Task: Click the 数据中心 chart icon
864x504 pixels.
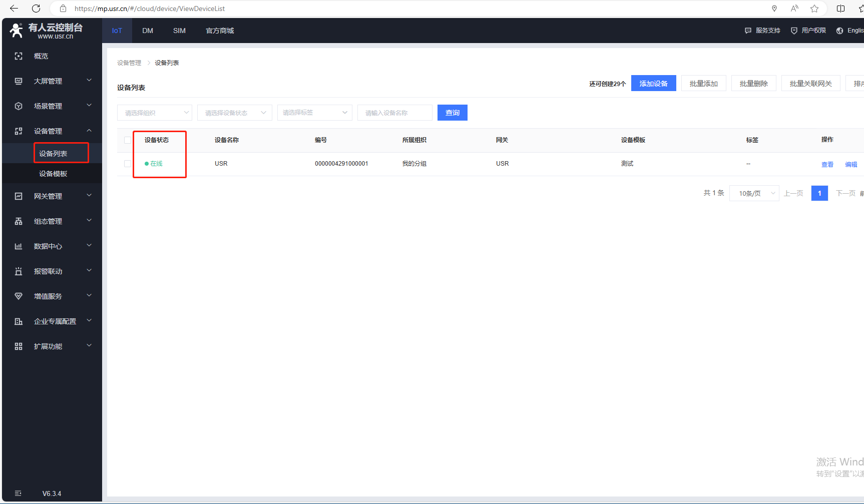Action: tap(19, 246)
